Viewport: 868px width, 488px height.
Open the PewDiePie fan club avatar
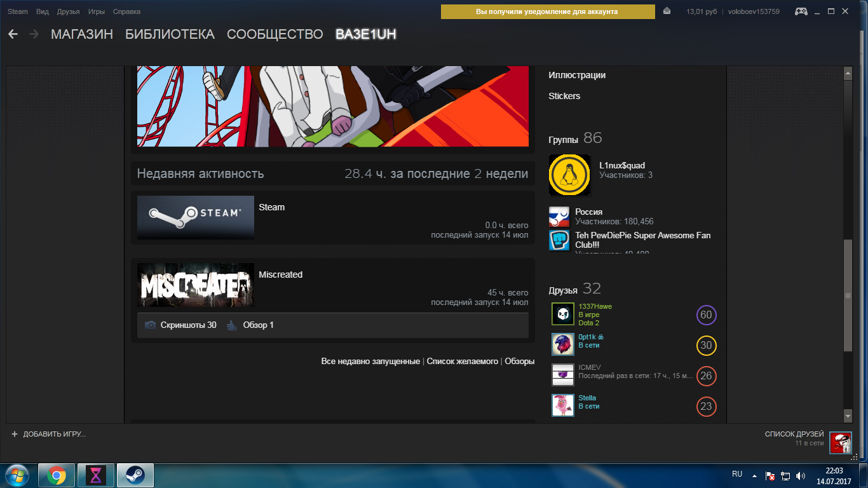[x=559, y=240]
